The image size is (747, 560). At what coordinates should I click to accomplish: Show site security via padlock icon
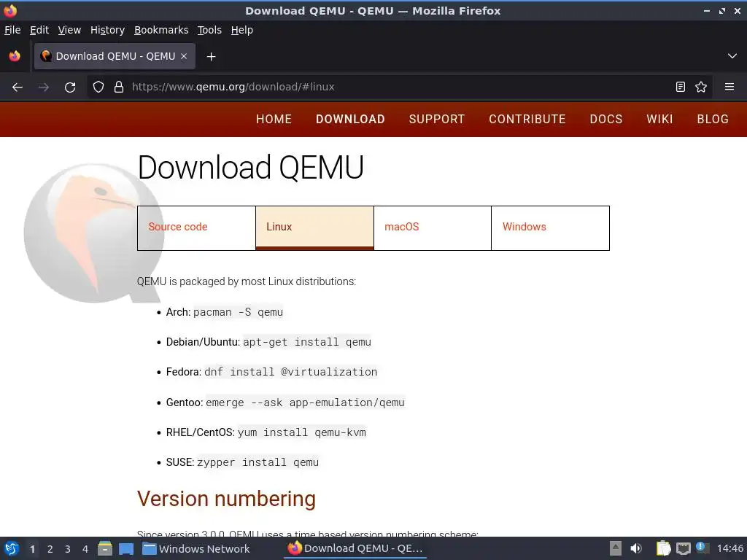click(119, 87)
